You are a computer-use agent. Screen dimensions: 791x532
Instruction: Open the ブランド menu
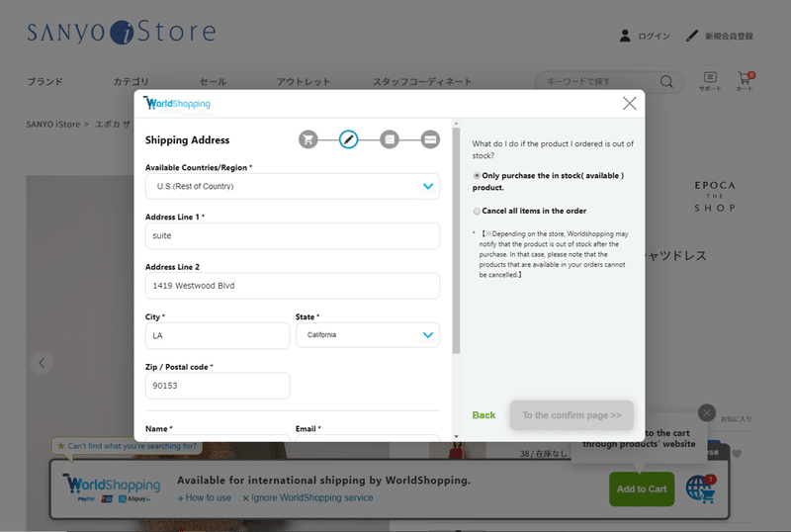[44, 82]
